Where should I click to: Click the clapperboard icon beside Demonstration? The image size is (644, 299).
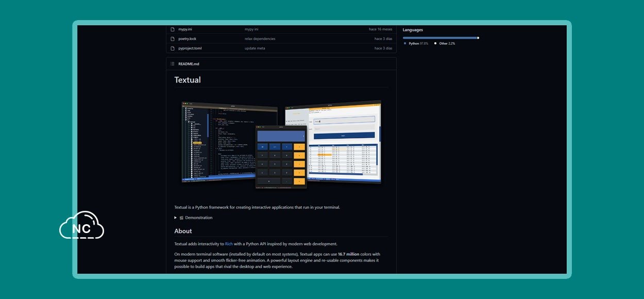(x=181, y=218)
